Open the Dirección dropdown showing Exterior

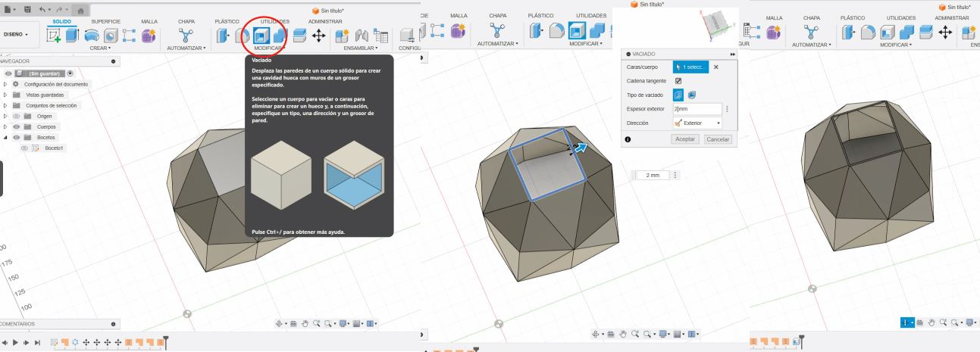(x=697, y=122)
